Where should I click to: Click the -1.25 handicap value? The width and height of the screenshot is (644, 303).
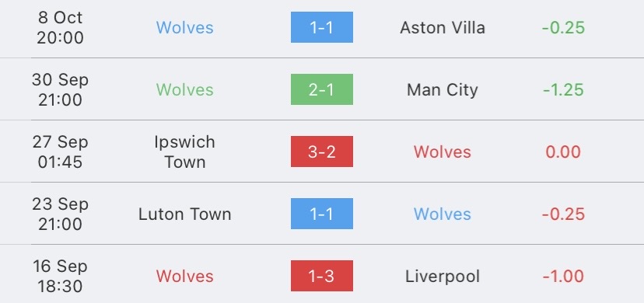click(563, 90)
